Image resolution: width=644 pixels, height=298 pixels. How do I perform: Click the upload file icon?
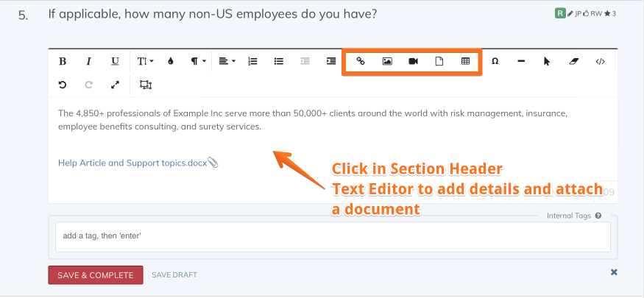(439, 62)
